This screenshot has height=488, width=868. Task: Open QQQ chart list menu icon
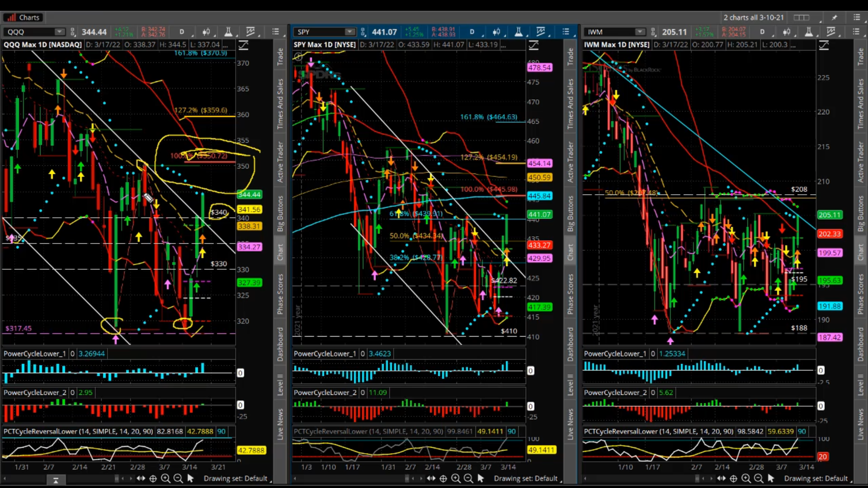click(x=275, y=32)
